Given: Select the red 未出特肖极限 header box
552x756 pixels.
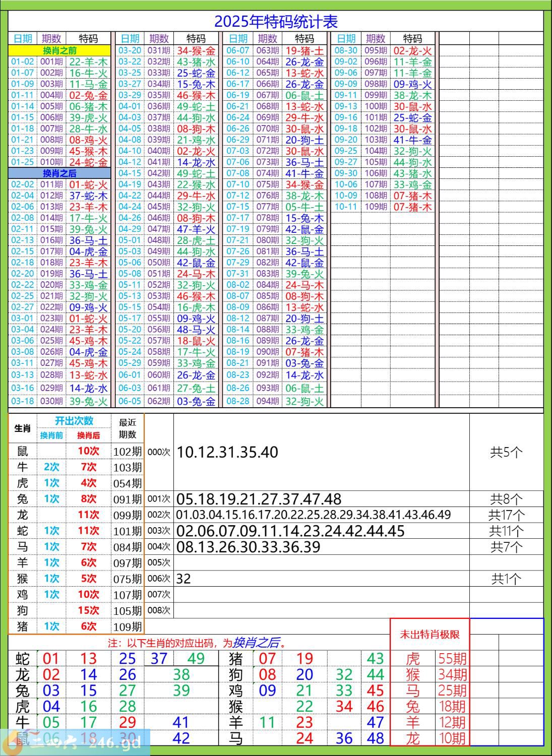Looking at the screenshot, I should 430,635.
